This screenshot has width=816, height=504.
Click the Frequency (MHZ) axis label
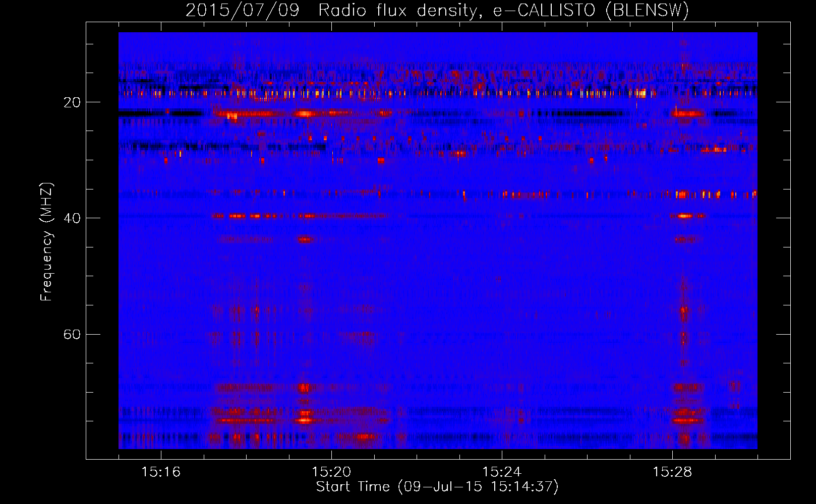[46, 241]
